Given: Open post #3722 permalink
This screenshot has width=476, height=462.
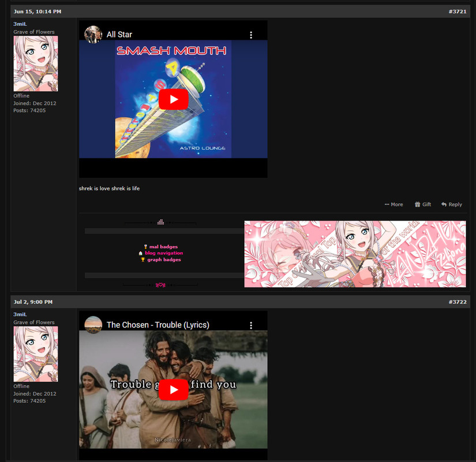Looking at the screenshot, I should coord(458,302).
